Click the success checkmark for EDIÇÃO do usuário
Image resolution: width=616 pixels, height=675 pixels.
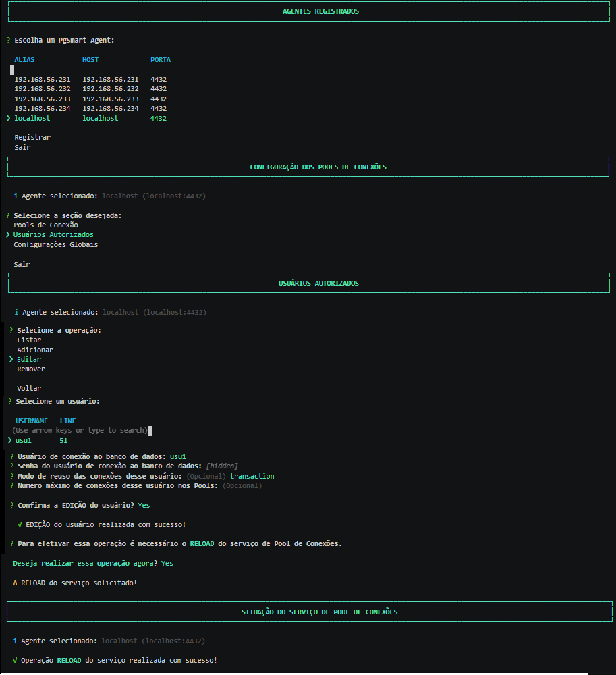click(20, 524)
